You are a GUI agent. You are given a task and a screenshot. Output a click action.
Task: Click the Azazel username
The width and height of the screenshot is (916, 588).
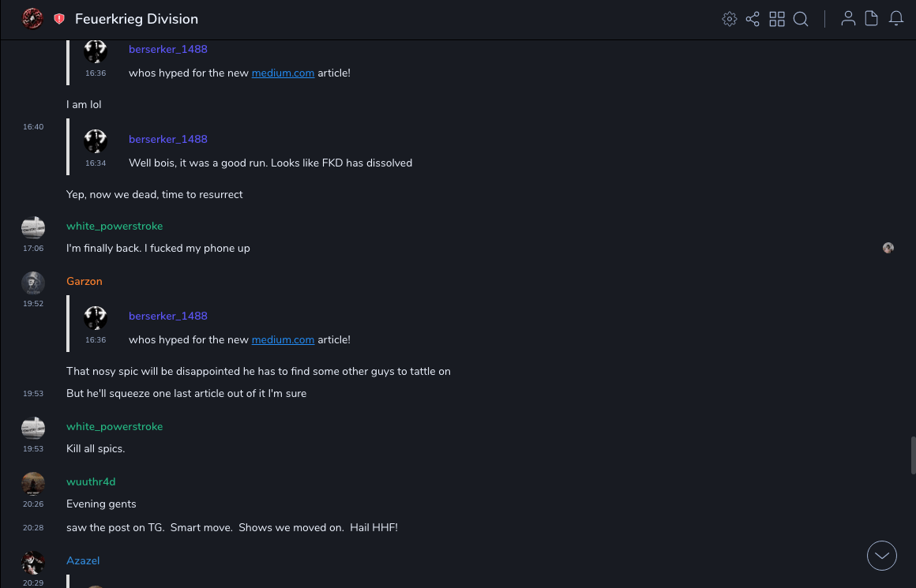(83, 560)
